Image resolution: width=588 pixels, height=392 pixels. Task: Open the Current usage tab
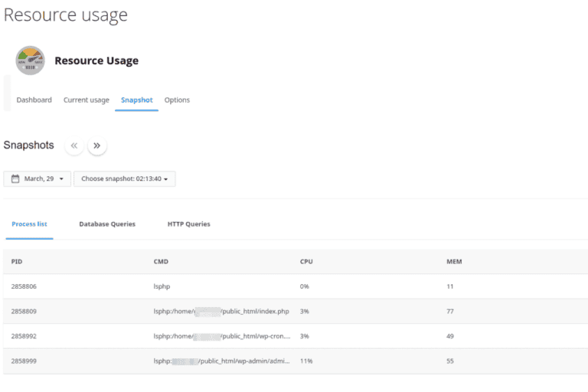(x=86, y=100)
